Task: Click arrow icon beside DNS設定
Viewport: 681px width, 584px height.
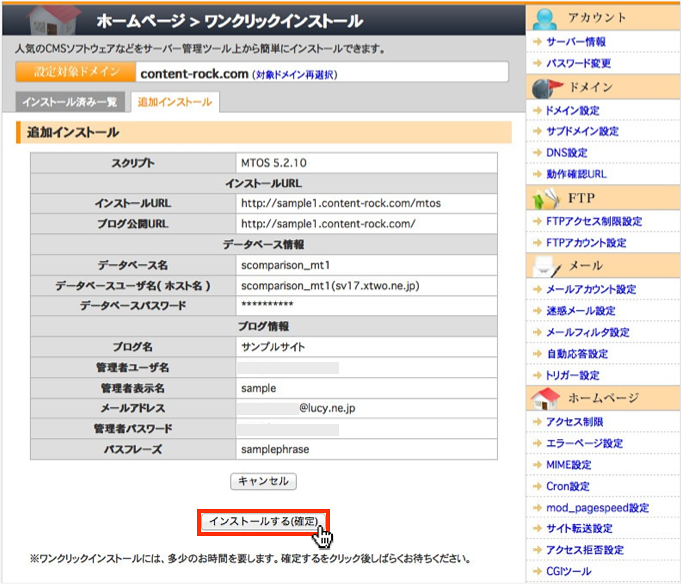Action: pyautogui.click(x=537, y=153)
